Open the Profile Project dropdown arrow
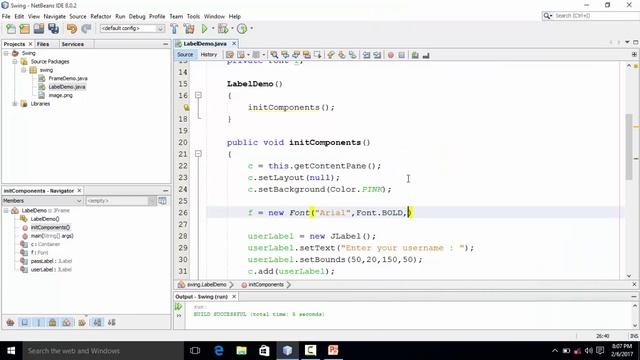The image size is (640, 360). point(251,29)
